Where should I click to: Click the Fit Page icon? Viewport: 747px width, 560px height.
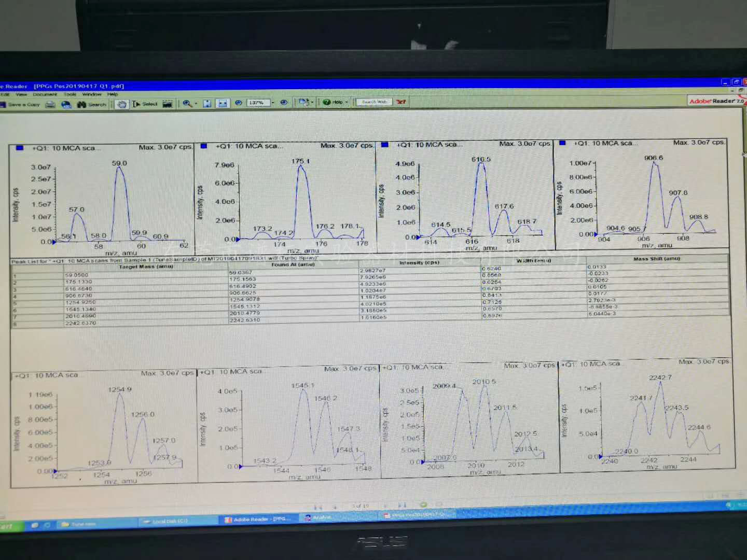207,104
